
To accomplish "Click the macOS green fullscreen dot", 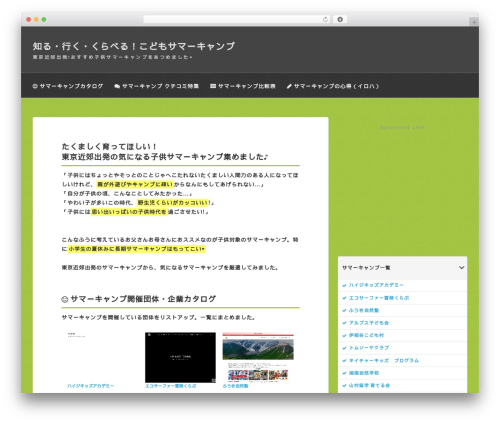I will tap(44, 19).
